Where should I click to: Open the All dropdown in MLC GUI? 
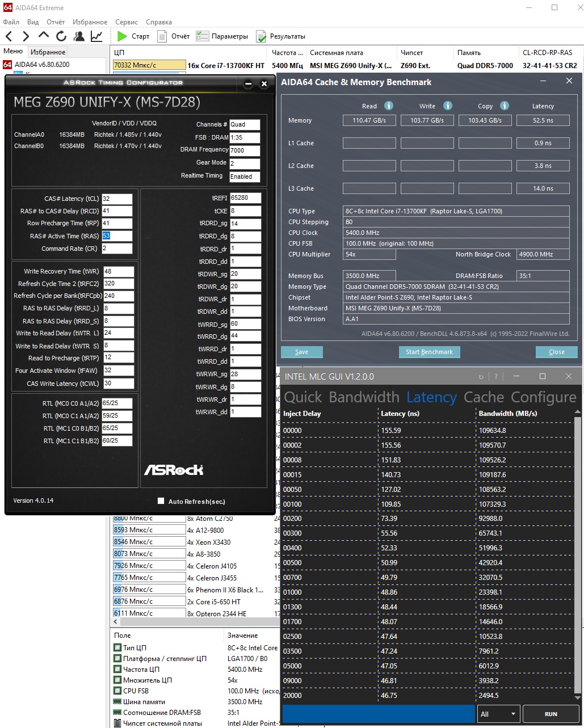pos(498,714)
